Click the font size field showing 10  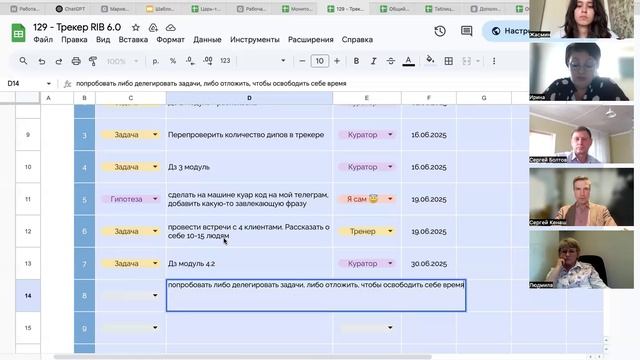320,61
